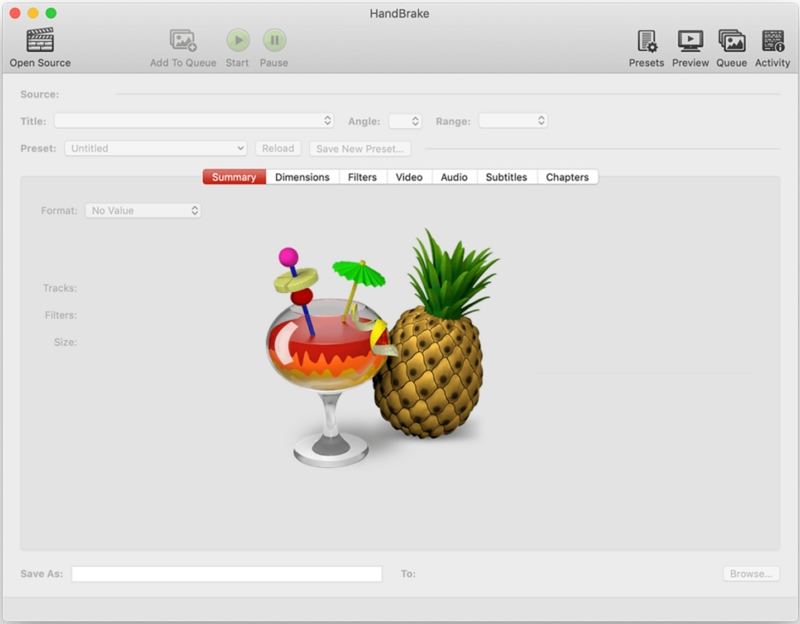Click Save New Preset button
Viewport: 800px width, 624px height.
click(360, 148)
